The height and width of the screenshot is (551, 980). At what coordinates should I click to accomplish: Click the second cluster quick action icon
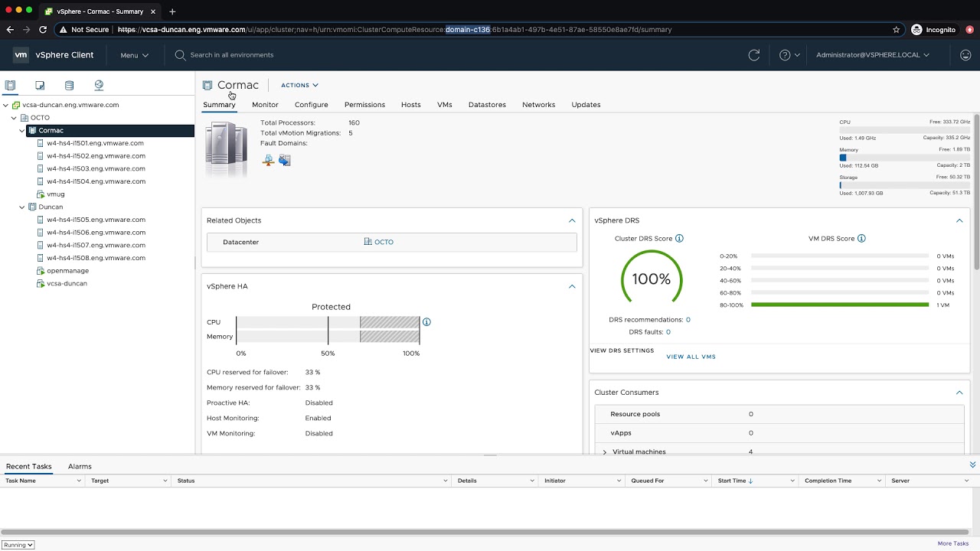point(285,160)
